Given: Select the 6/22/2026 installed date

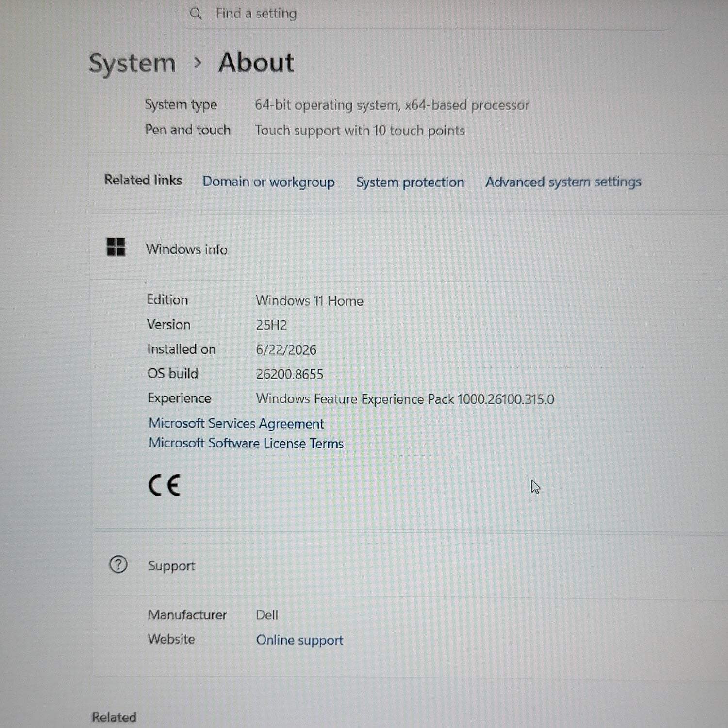Looking at the screenshot, I should (286, 350).
